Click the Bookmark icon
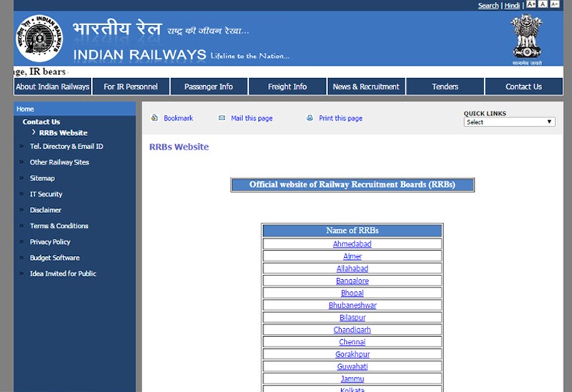Image resolution: width=572 pixels, height=392 pixels. 154,117
